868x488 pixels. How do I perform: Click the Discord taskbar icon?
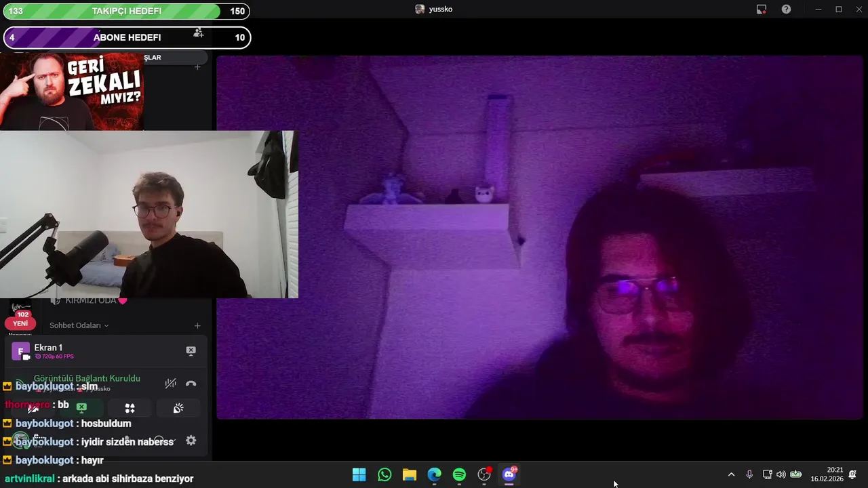click(x=509, y=474)
